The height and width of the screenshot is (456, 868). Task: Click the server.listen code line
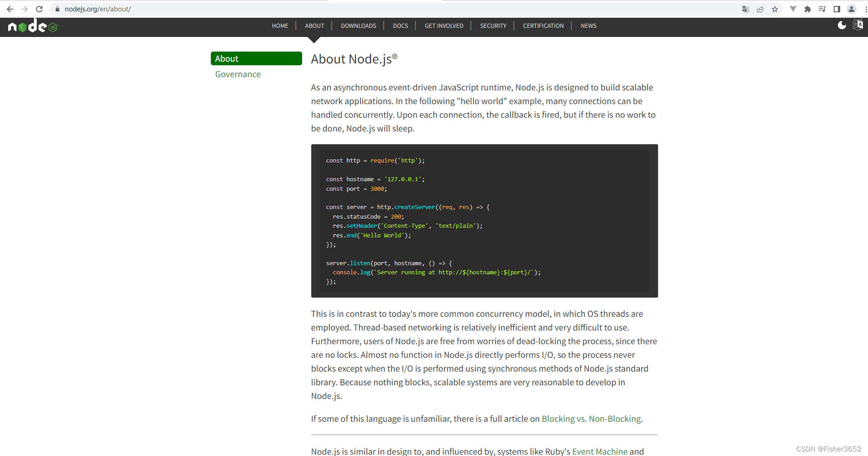coord(389,263)
